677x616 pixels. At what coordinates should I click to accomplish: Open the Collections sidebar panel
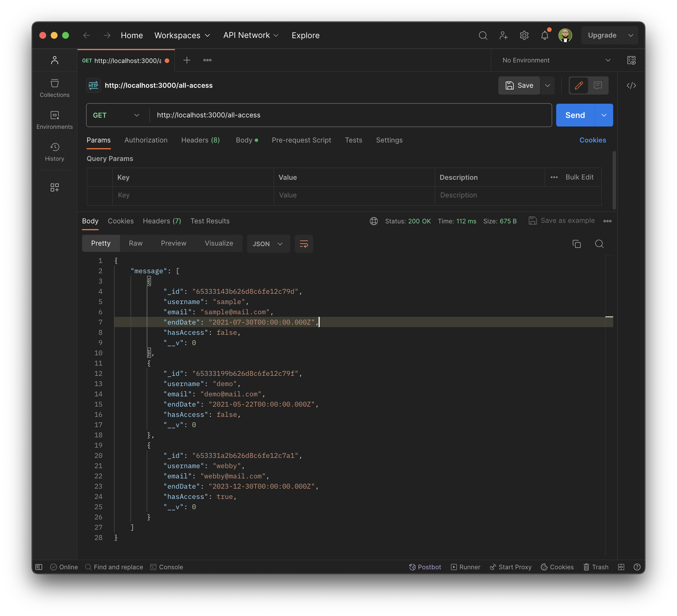point(54,88)
